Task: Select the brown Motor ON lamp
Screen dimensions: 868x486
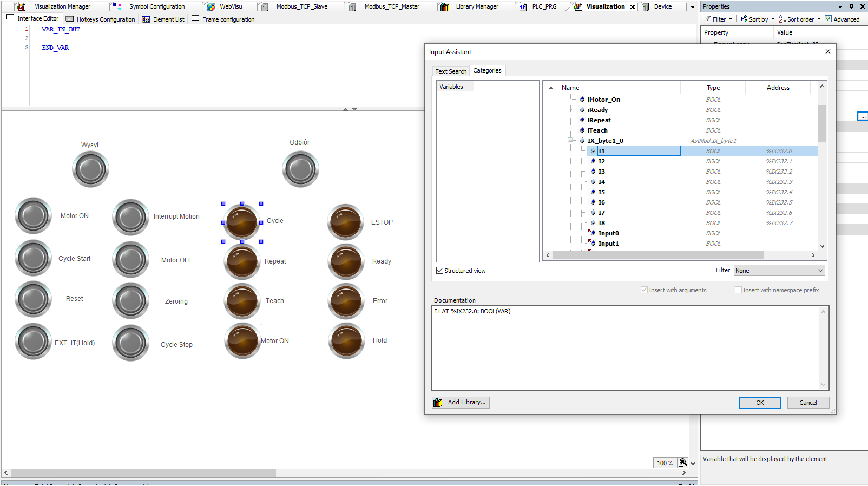Action: pyautogui.click(x=242, y=341)
